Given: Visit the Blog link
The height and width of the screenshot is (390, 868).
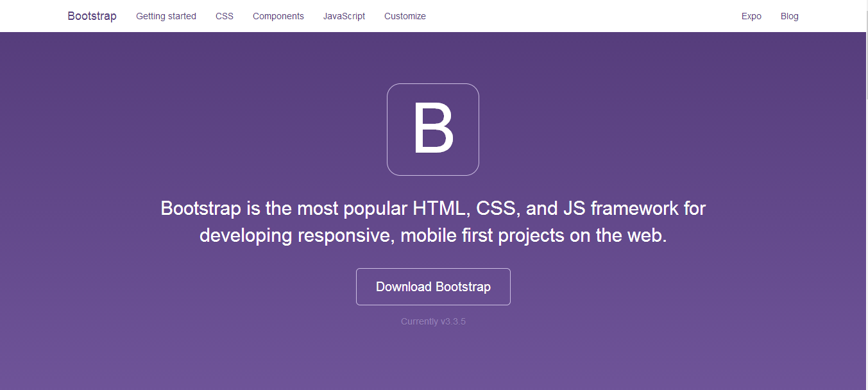Looking at the screenshot, I should pos(789,16).
